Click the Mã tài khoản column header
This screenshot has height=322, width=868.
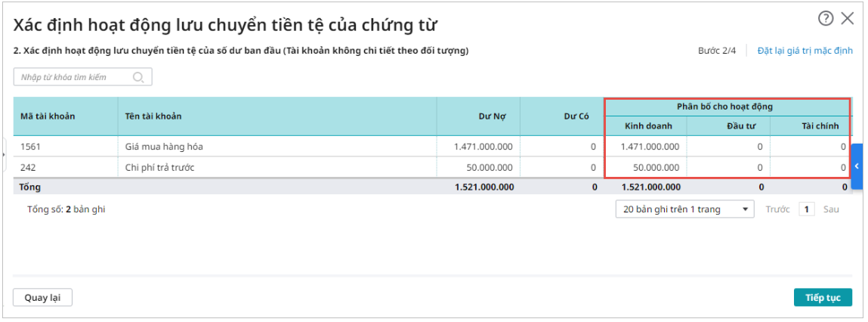(x=48, y=116)
